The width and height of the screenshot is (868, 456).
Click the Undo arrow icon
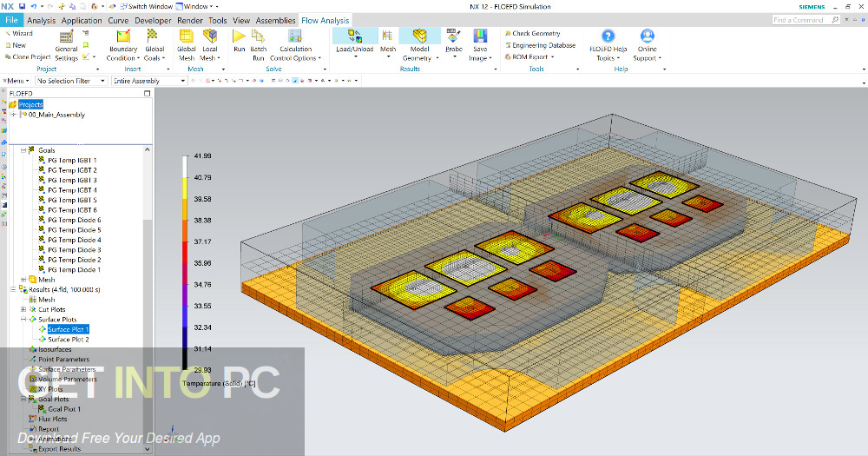coord(34,7)
